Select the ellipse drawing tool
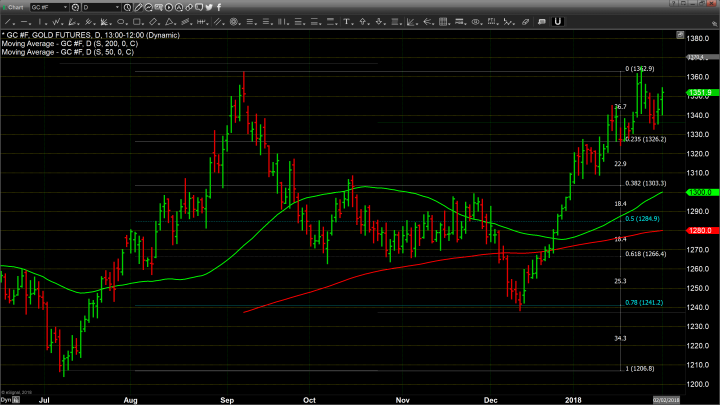This screenshot has height=405, width=720. [121, 22]
